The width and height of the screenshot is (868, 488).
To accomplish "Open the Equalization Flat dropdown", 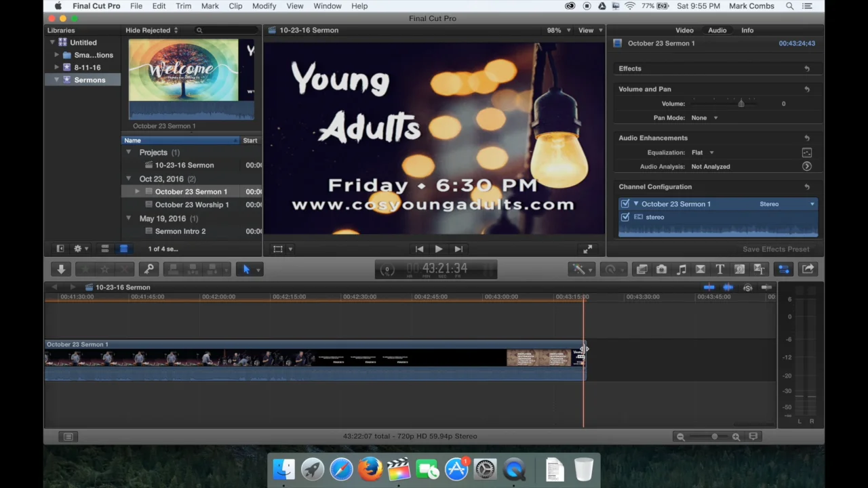I will (703, 152).
